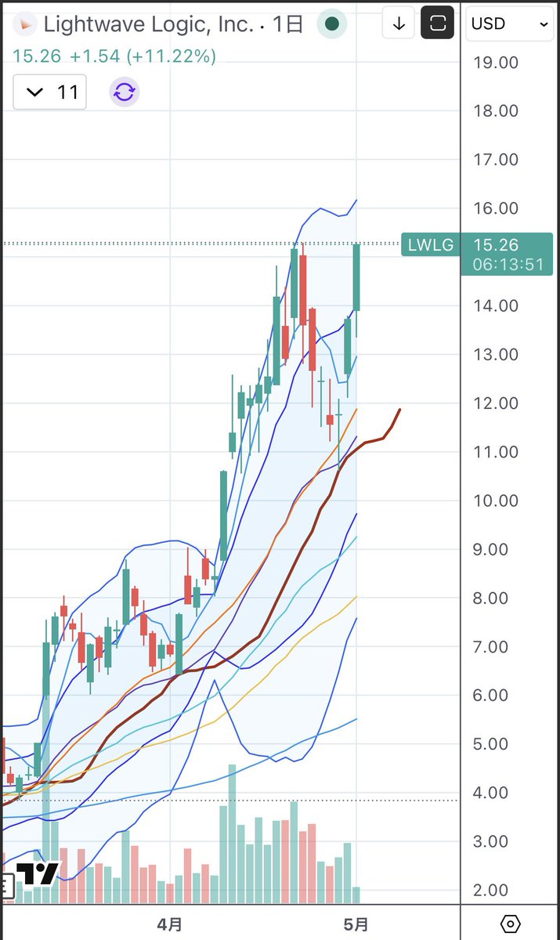Open the USD currency dropdown

click(x=509, y=24)
